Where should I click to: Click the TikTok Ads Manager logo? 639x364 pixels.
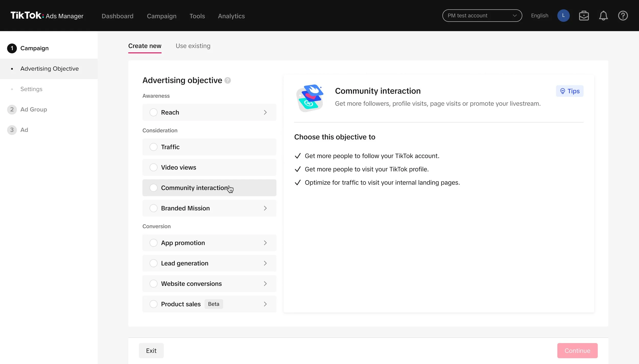(47, 16)
